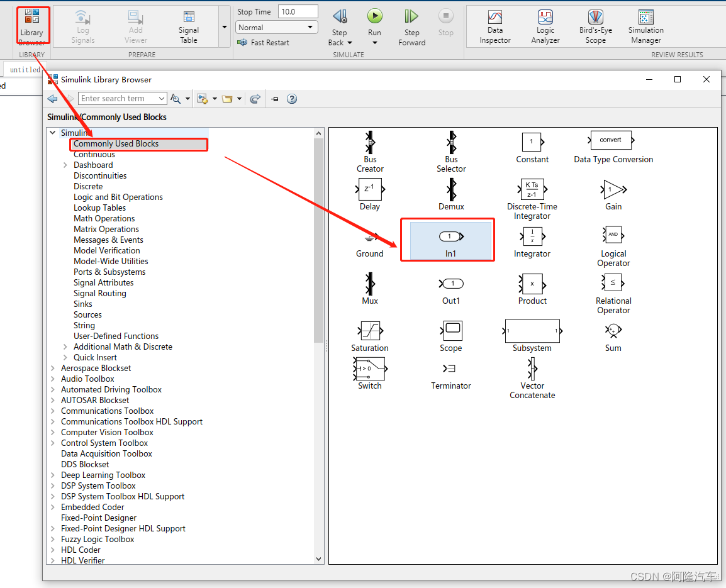This screenshot has width=726, height=588.
Task: Click the Signal Table button
Action: point(189,27)
